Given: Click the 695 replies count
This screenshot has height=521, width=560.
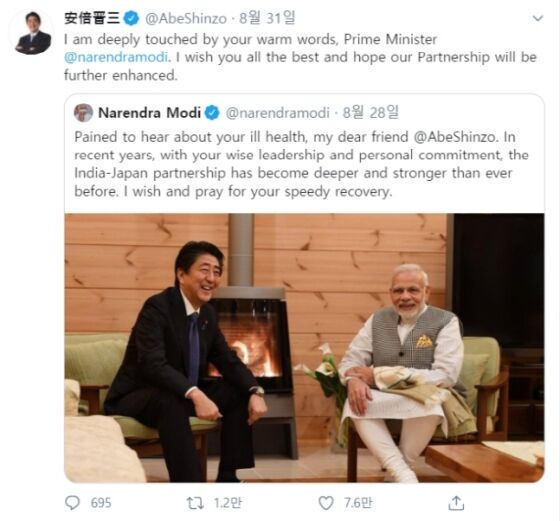Looking at the screenshot, I should click(101, 503).
